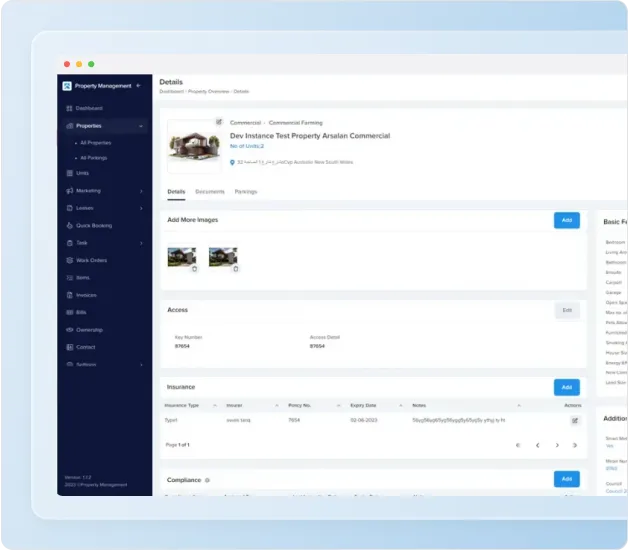628x550 pixels.
Task: Click the Bills sidebar icon
Action: (x=69, y=312)
